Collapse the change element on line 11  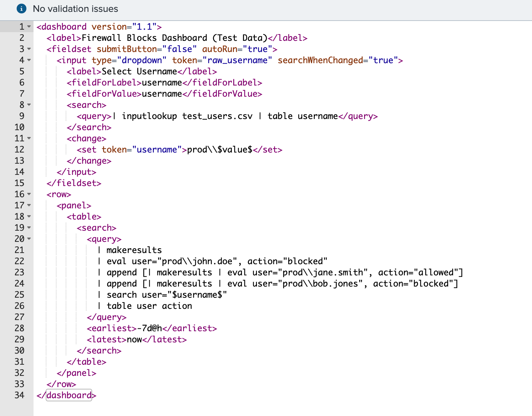pyautogui.click(x=28, y=139)
